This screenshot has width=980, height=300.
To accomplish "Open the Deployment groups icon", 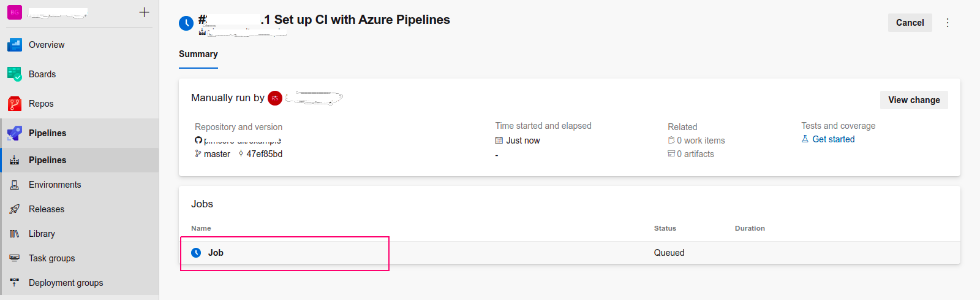I will (x=15, y=283).
